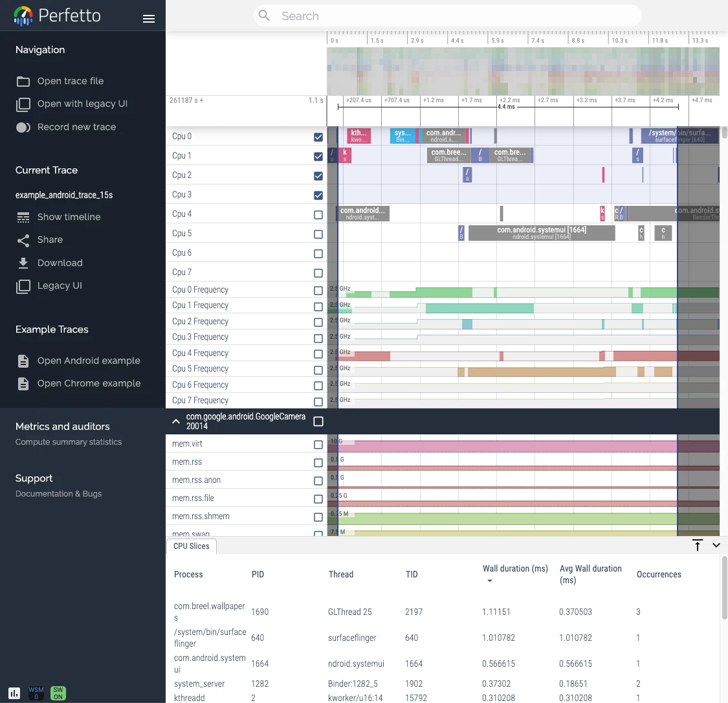The image size is (728, 703).
Task: Collapse the bottom details panel chevron
Action: [716, 545]
